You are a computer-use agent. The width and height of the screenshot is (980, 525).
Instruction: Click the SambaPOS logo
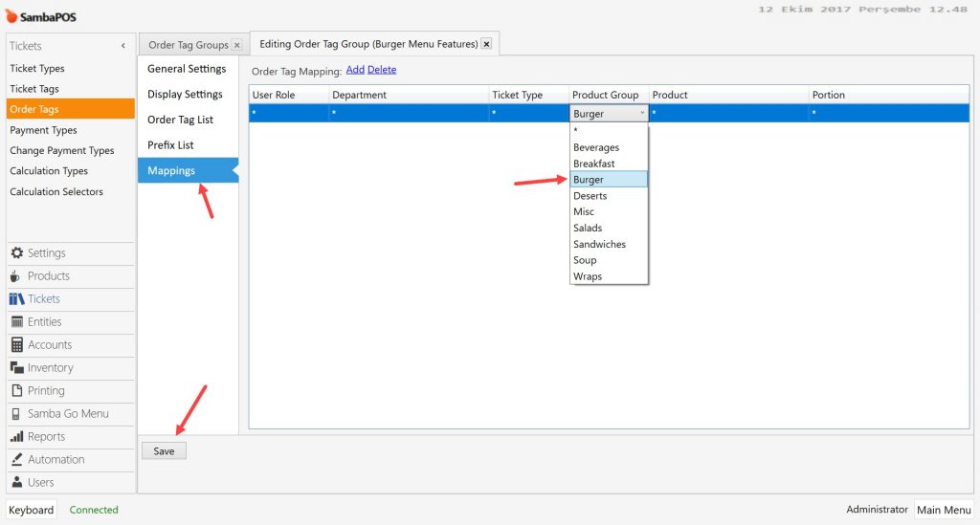41,17
